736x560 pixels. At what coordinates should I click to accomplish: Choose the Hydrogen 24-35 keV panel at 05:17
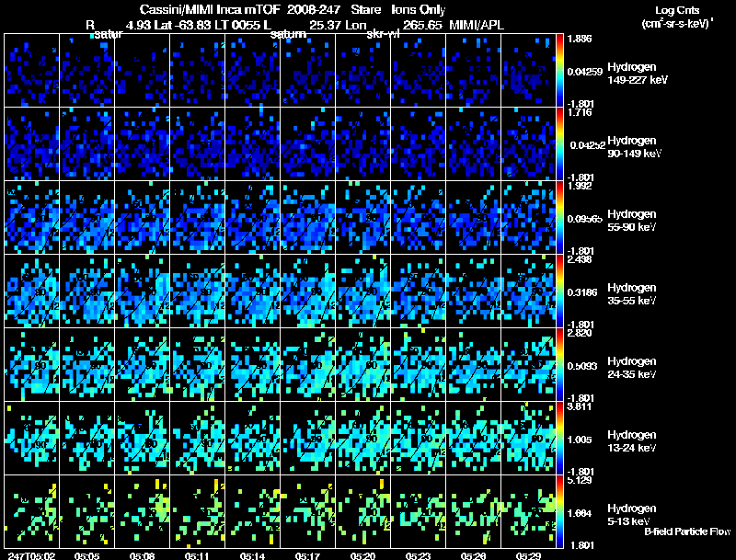tap(308, 364)
